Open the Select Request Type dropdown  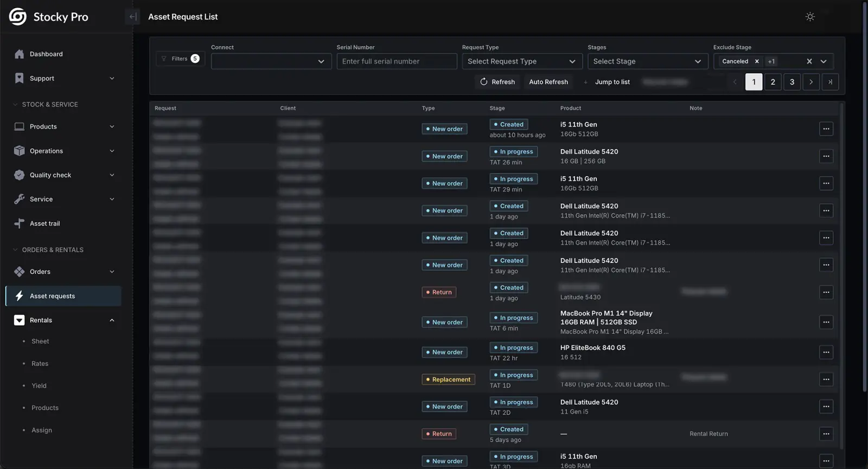pos(522,61)
